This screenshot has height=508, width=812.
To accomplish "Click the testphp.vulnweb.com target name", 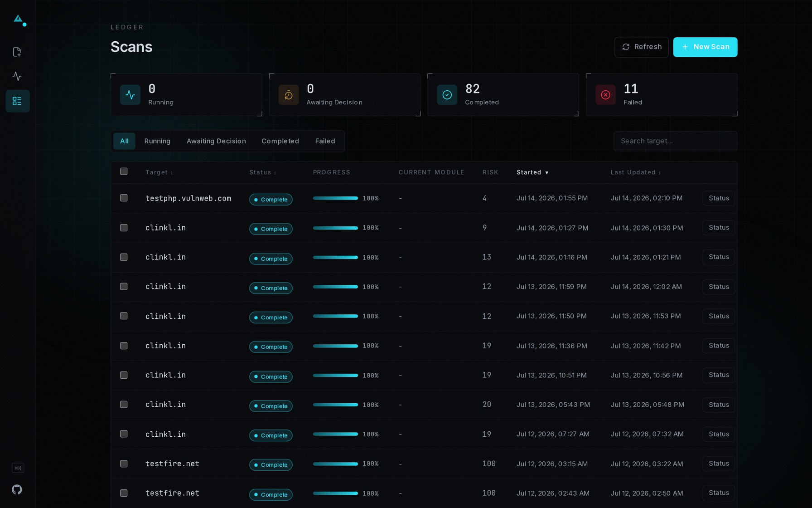I will point(188,198).
